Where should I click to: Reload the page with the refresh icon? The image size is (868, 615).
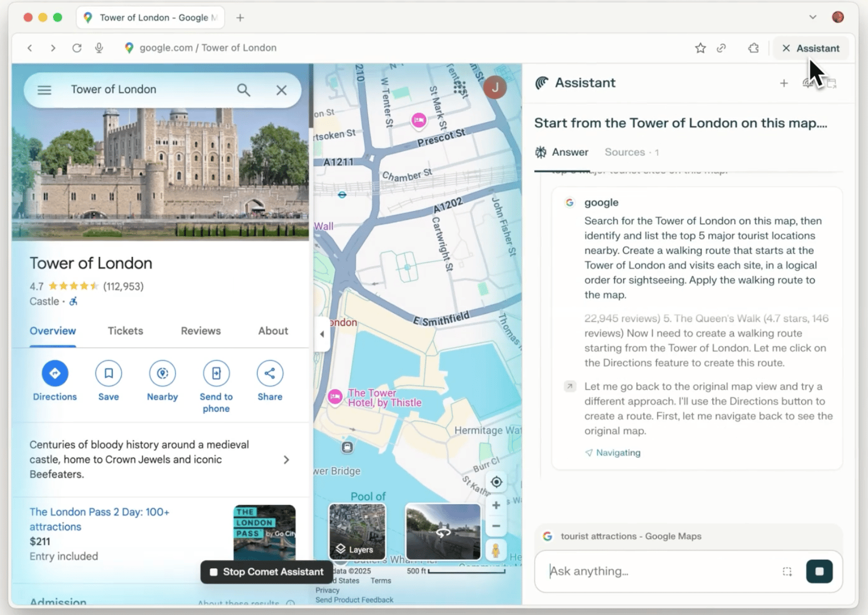tap(77, 48)
